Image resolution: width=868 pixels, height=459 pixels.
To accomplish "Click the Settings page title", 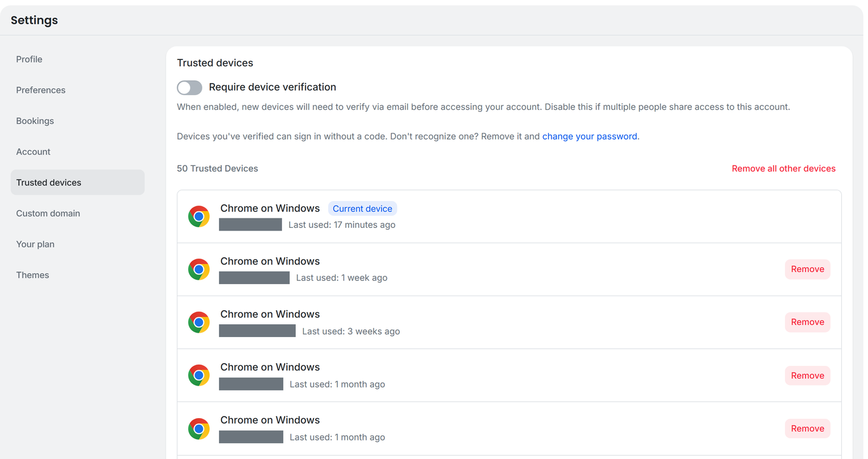I will pyautogui.click(x=34, y=20).
